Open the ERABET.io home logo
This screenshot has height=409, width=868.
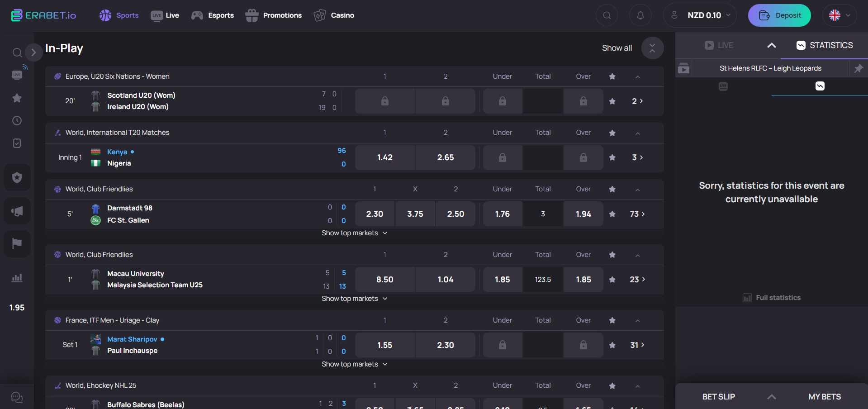point(43,15)
